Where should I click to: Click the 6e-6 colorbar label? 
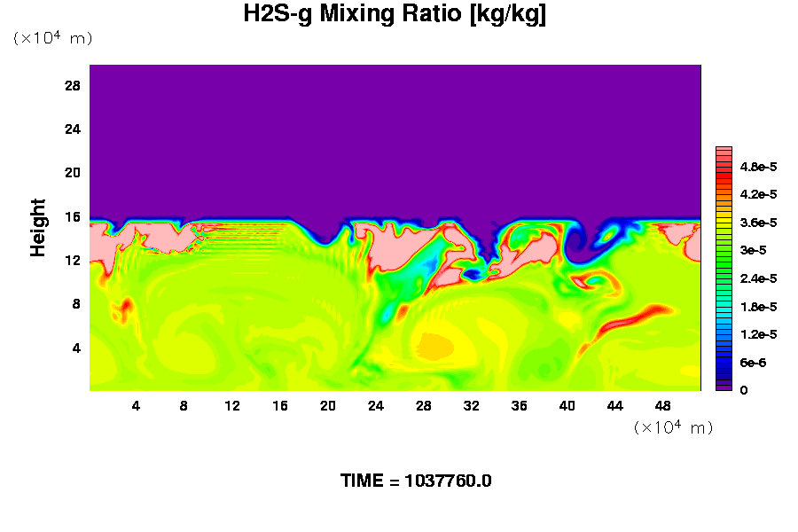(x=753, y=362)
